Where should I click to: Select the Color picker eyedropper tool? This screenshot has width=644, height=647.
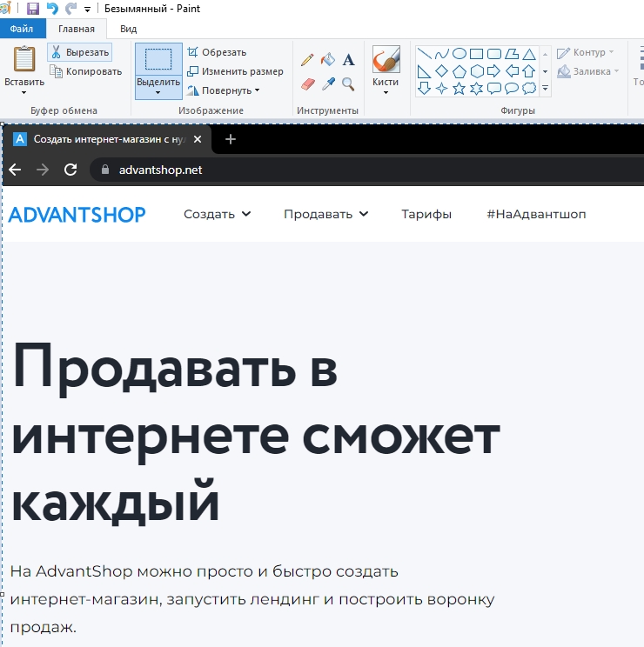coord(328,83)
